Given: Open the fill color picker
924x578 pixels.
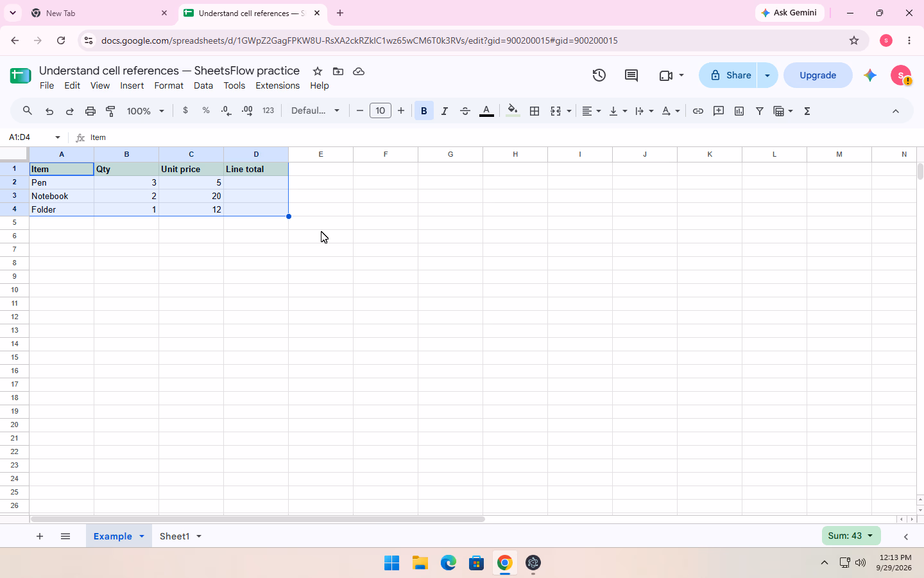Looking at the screenshot, I should (513, 111).
